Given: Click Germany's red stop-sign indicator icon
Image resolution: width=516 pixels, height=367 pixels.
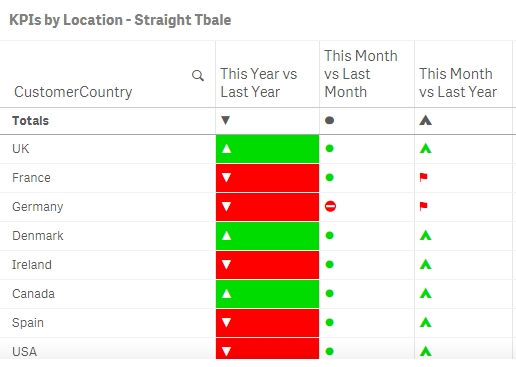Looking at the screenshot, I should (330, 206).
